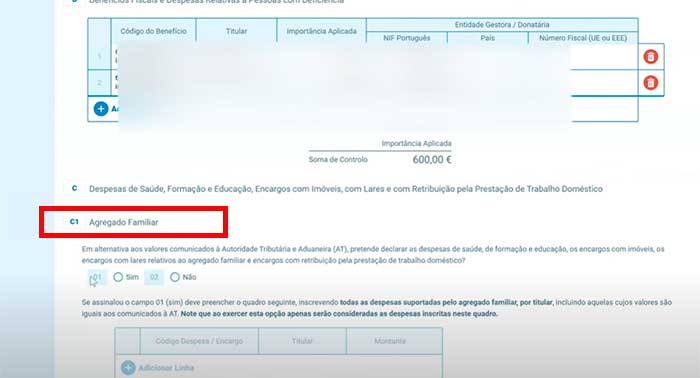700x378 pixels.
Task: Select the Não radio button
Action: (x=175, y=277)
